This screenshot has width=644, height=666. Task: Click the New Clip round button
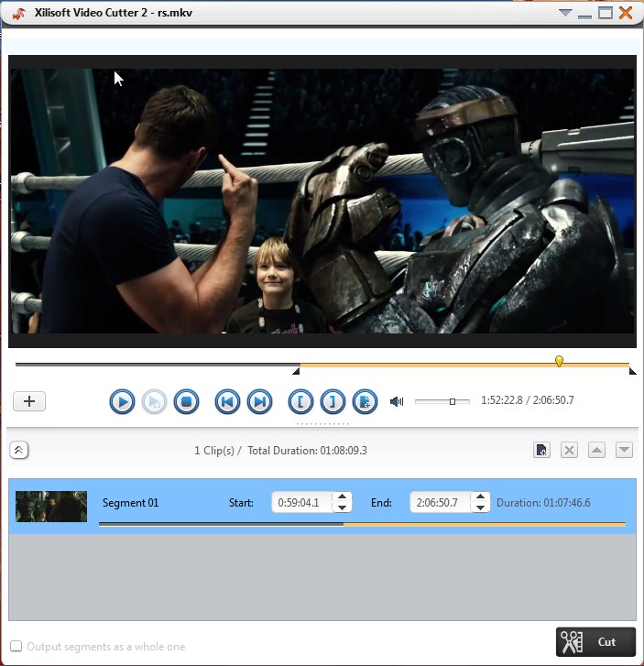365,401
